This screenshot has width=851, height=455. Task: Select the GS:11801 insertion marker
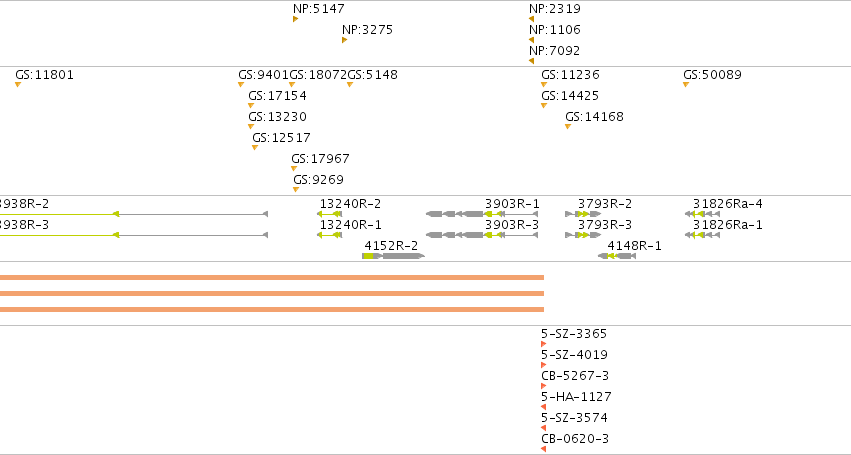pos(18,85)
